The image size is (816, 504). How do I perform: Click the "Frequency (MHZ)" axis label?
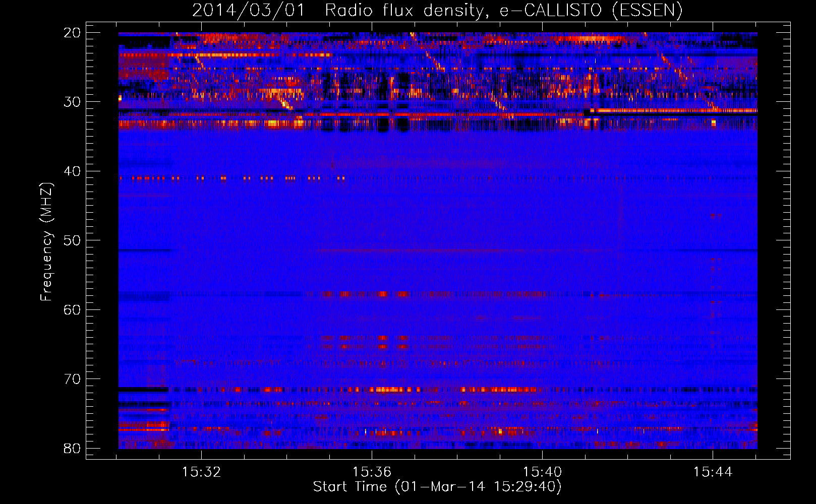(x=46, y=242)
